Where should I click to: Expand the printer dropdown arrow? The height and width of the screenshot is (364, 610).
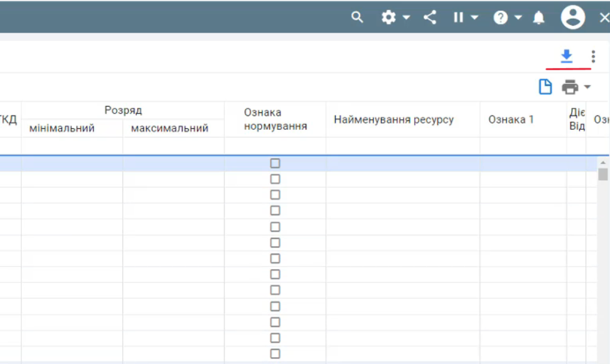[x=587, y=87]
